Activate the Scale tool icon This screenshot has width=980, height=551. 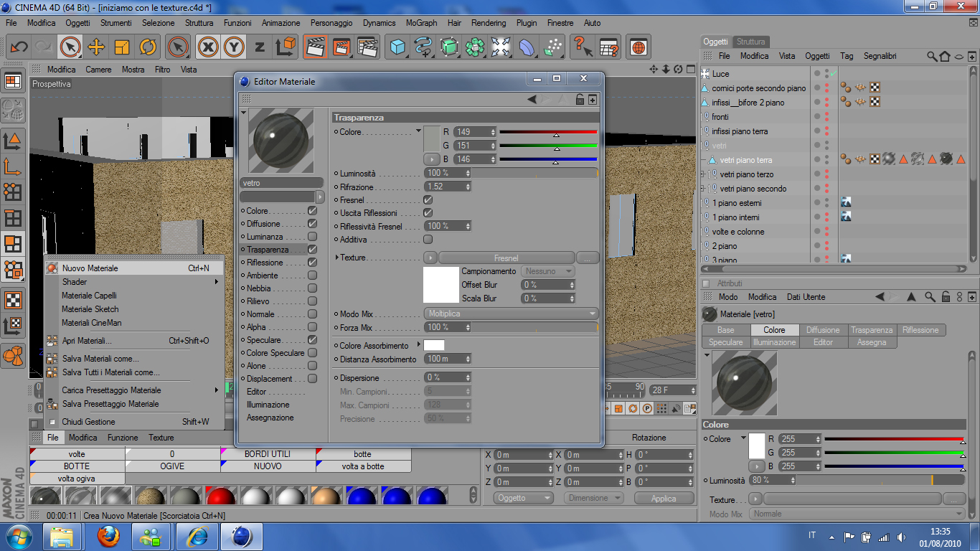[122, 47]
